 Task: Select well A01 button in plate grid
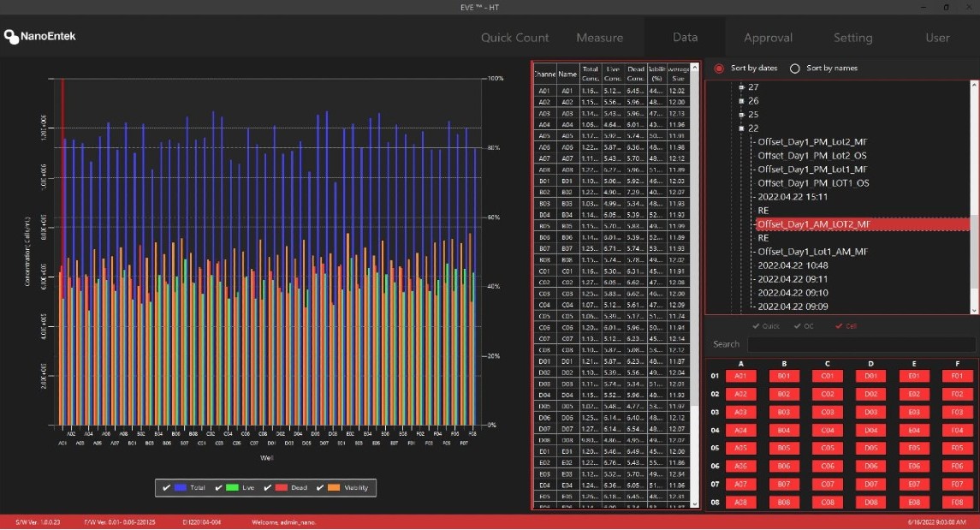[x=740, y=376]
